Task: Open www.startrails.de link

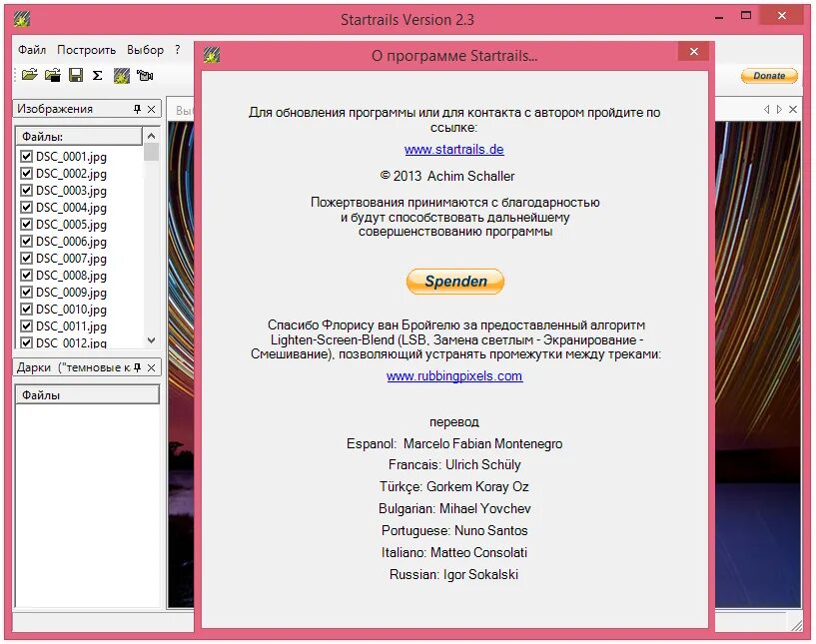Action: tap(453, 150)
